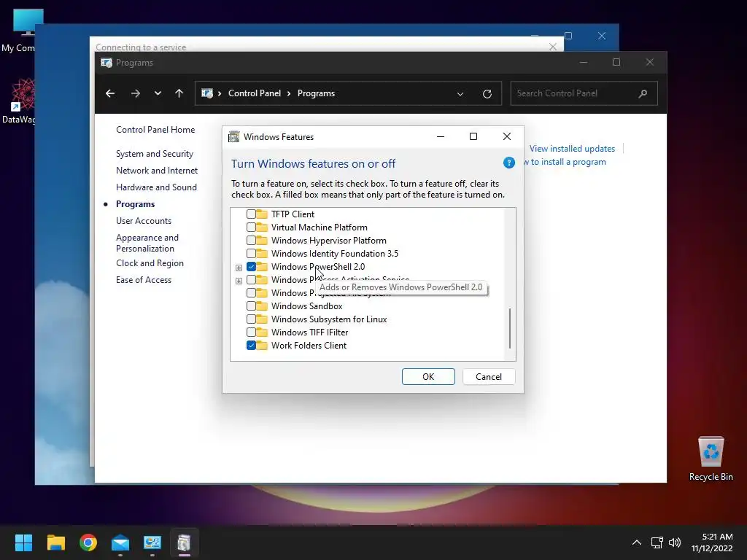
Task: Open the address bar history dropdown
Action: (x=460, y=94)
